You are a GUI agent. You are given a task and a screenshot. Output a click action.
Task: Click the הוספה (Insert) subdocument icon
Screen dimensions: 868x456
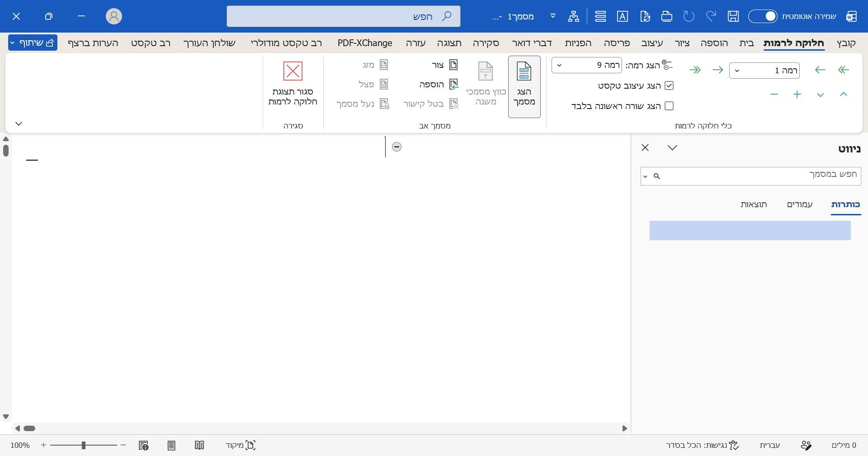(453, 84)
